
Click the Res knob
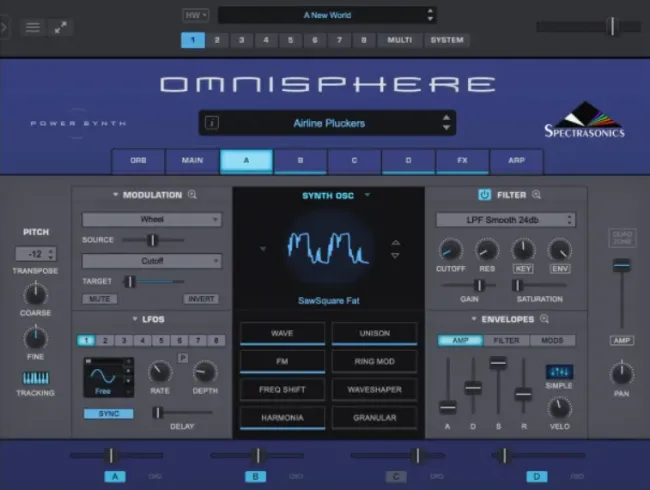pos(487,250)
